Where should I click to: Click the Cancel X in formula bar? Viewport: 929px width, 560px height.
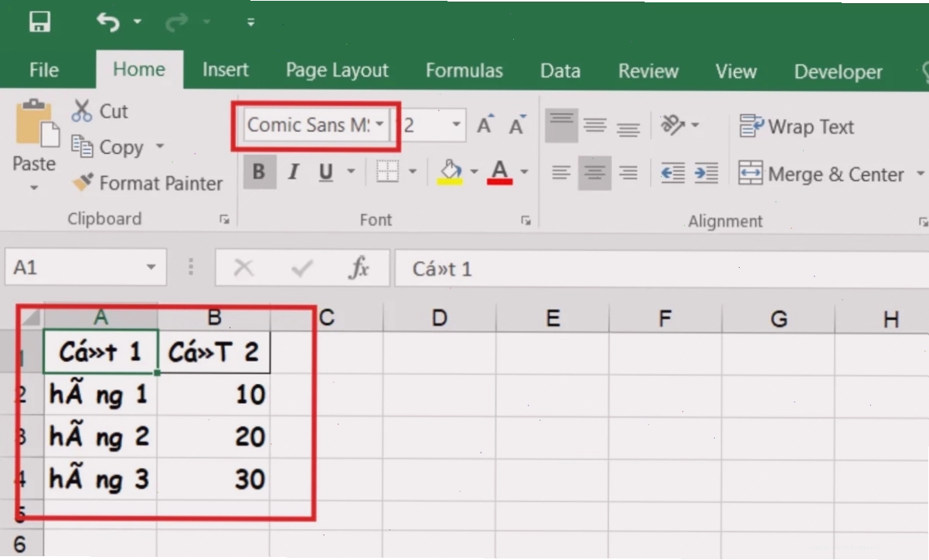tap(243, 268)
